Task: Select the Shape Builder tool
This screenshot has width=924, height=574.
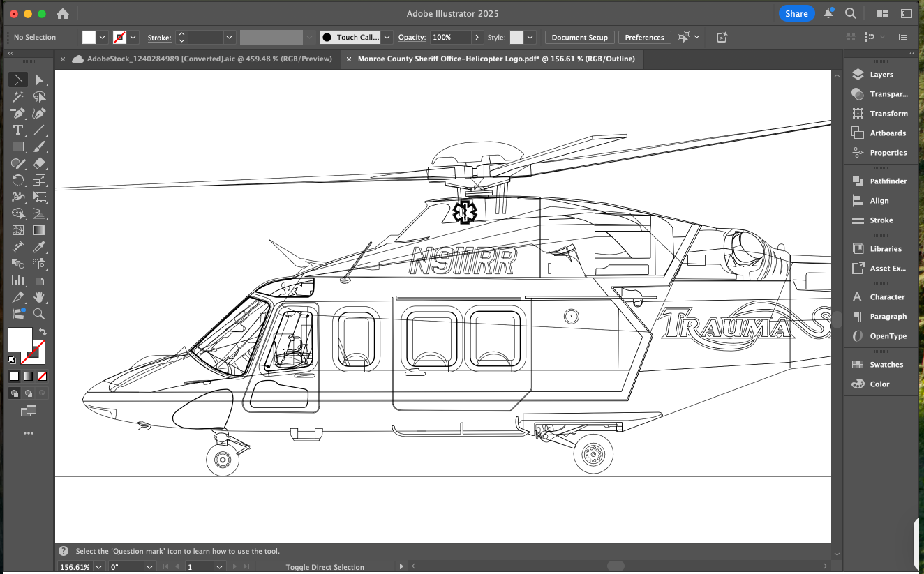Action: point(18,214)
